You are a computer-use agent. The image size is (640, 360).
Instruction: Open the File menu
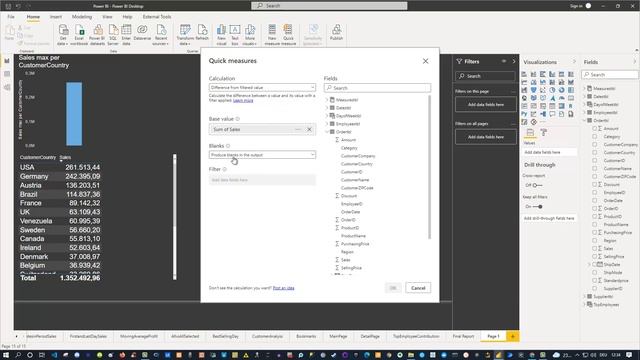coord(11,17)
